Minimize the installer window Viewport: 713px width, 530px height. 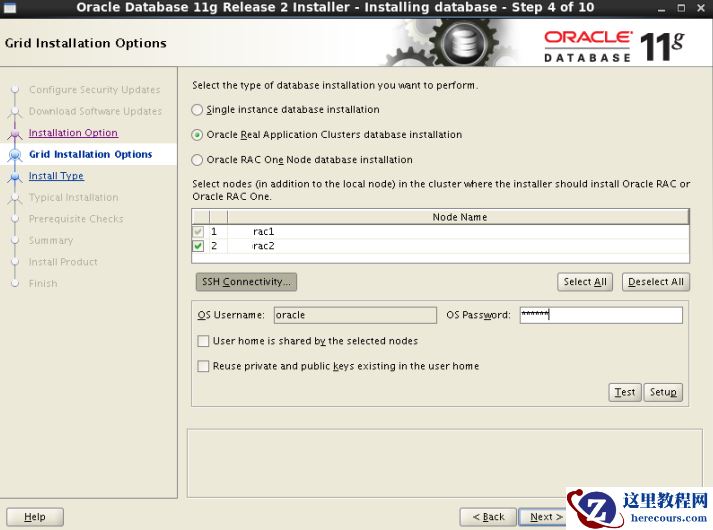661,8
